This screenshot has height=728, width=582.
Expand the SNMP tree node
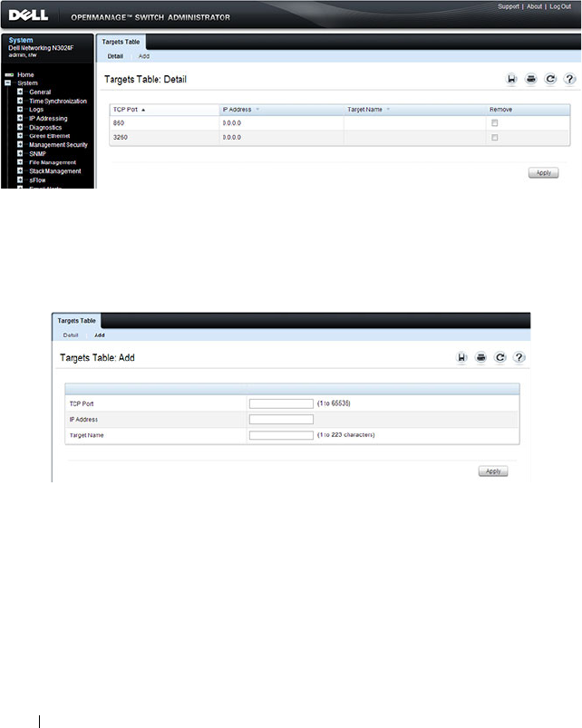(20, 154)
